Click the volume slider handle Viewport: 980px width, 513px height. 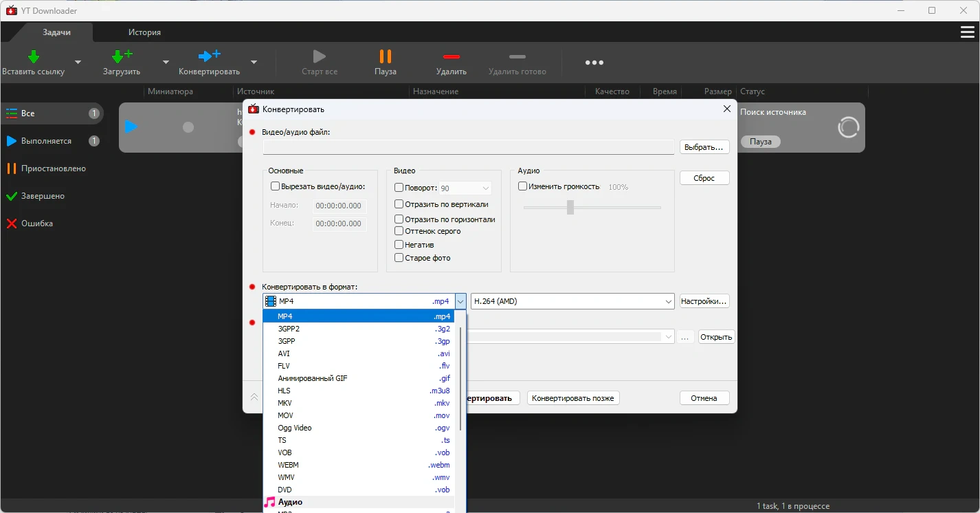[x=570, y=207]
